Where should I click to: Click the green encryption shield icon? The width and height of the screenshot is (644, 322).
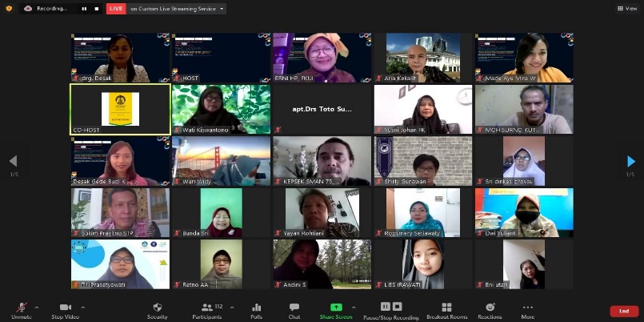(9, 8)
